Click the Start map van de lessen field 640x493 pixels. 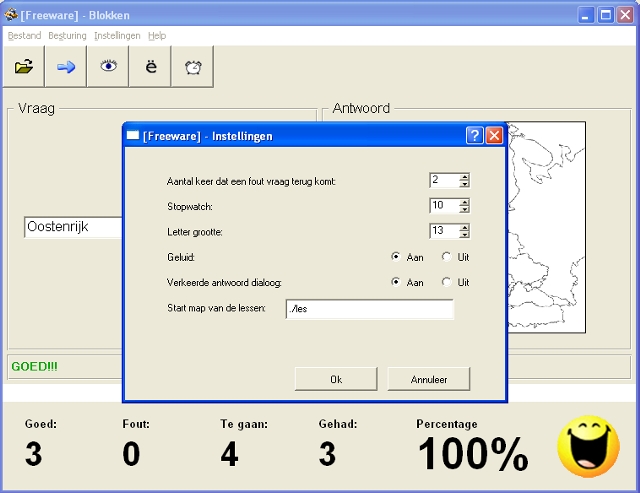tap(368, 309)
